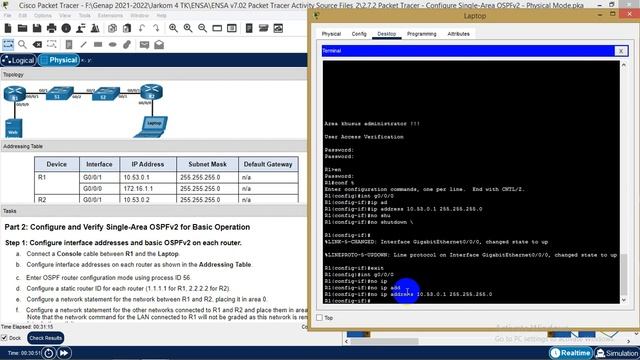Viewport: 640px width, 360px height.
Task: Open the Tools menu
Action: [84, 16]
